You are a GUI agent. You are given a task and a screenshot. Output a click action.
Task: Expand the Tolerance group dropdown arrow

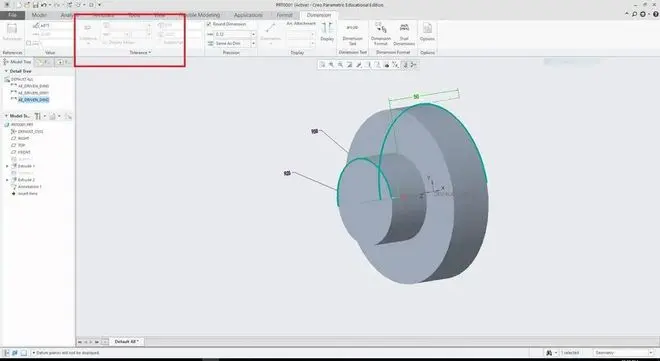pyautogui.click(x=150, y=53)
